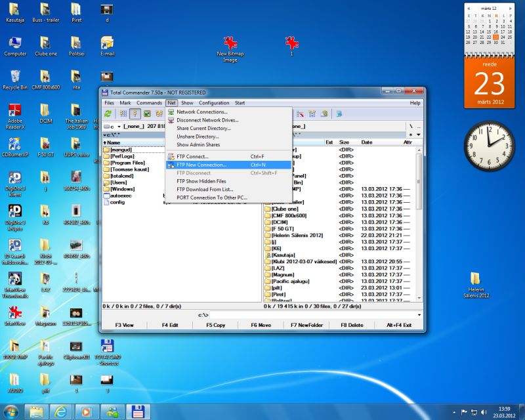525x420 pixels.
Task: Open Internet Explorer from the taskbar
Action: point(60,411)
